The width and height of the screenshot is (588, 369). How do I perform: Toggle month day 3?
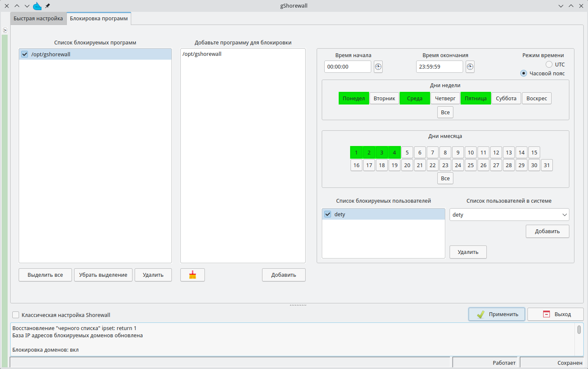(x=382, y=153)
